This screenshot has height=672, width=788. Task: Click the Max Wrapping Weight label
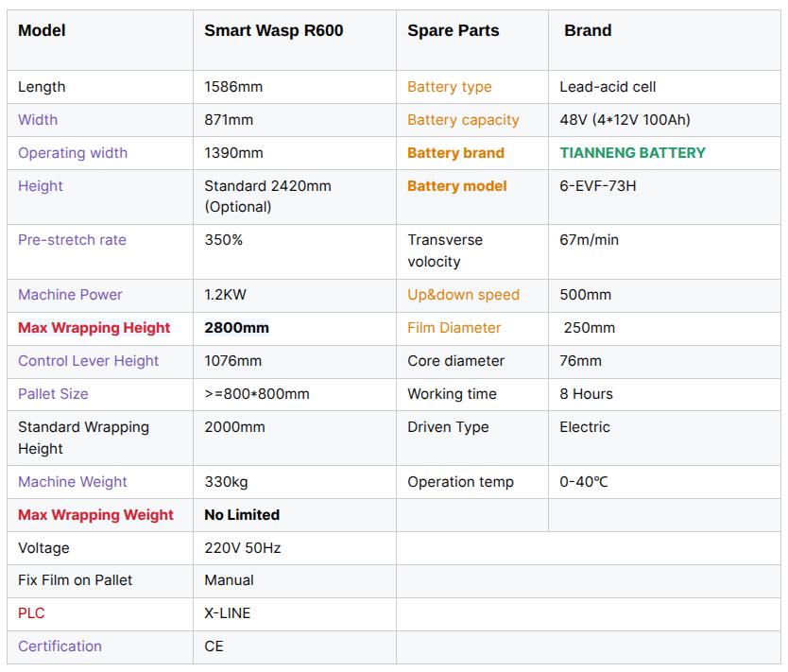pyautogui.click(x=95, y=515)
